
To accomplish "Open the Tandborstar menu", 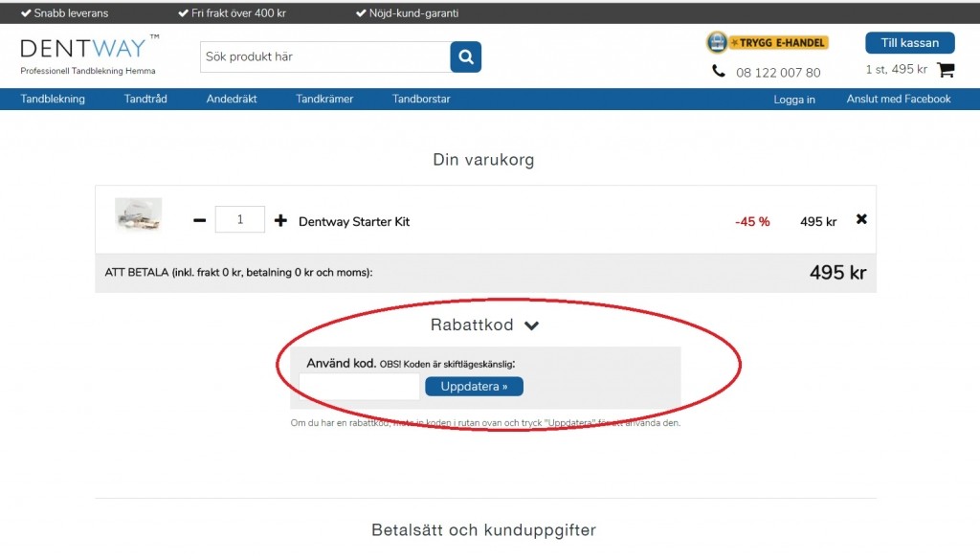I will point(421,99).
